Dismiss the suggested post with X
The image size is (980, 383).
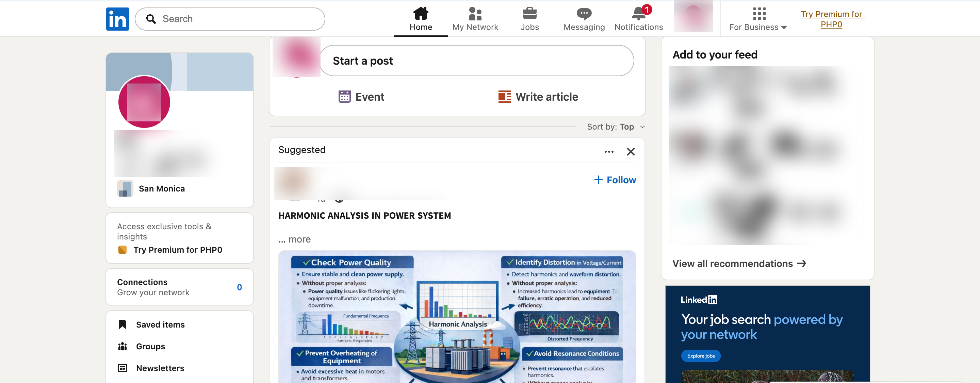point(631,152)
